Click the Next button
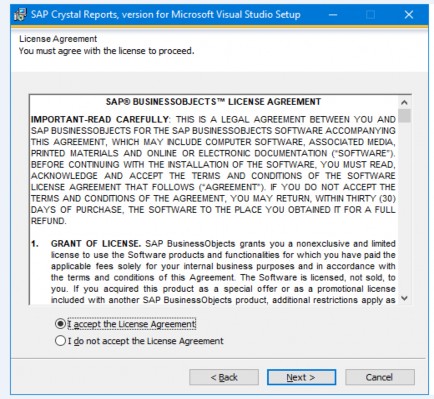The image size is (434, 399). [301, 377]
